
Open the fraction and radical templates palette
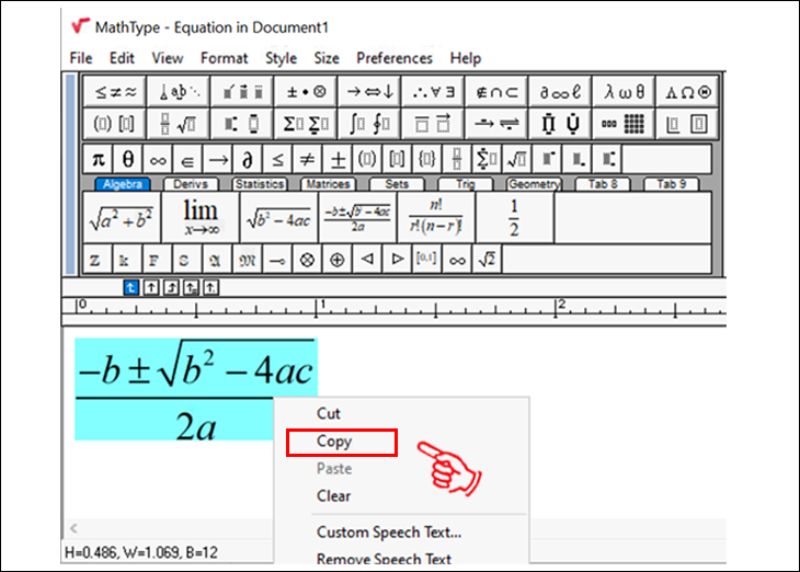(x=178, y=123)
